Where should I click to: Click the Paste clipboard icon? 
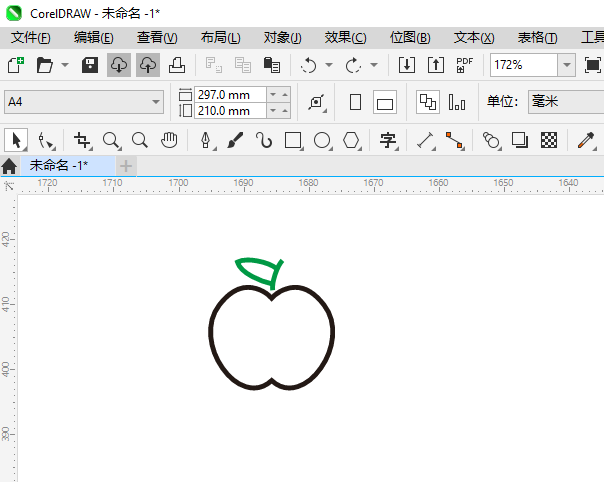point(272,65)
